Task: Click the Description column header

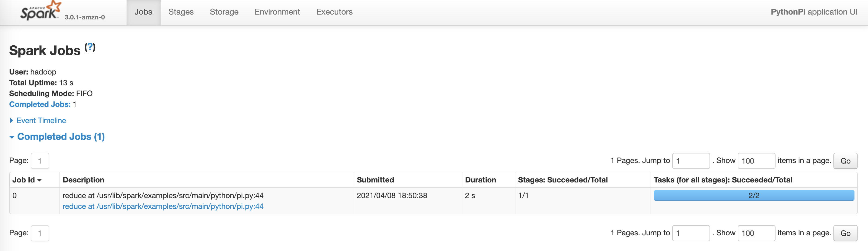Action: pos(83,180)
